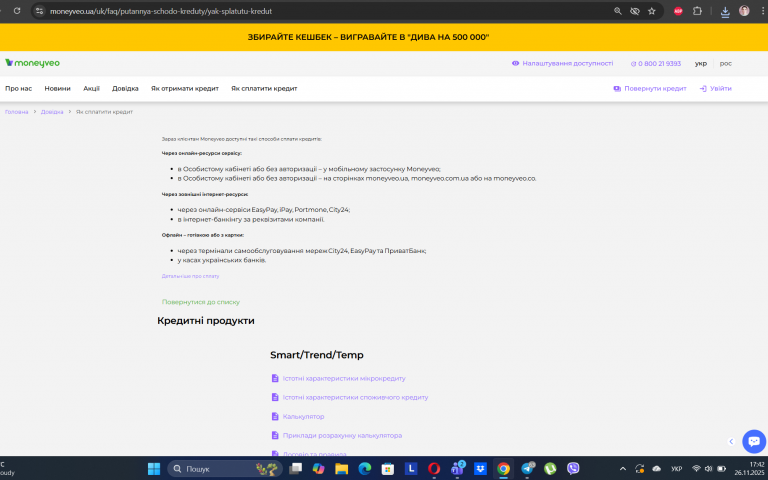Toggle accessibility settings Налаштування доступності
The width and height of the screenshot is (768, 480).
click(562, 63)
